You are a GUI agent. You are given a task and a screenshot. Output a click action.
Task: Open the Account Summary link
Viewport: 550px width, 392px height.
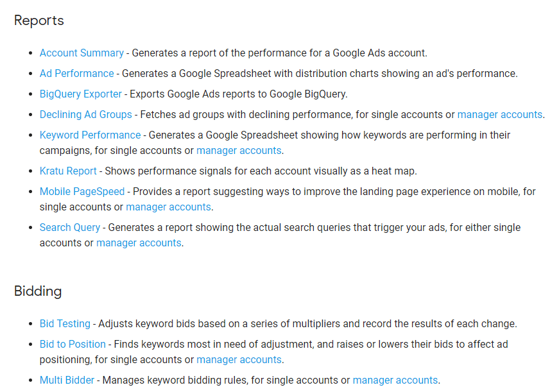(82, 53)
